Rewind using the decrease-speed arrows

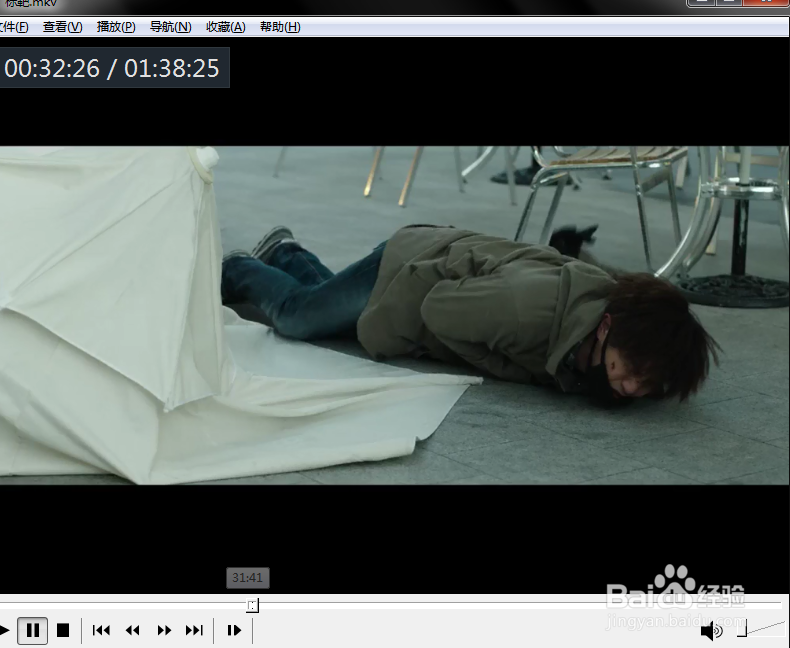click(x=133, y=630)
